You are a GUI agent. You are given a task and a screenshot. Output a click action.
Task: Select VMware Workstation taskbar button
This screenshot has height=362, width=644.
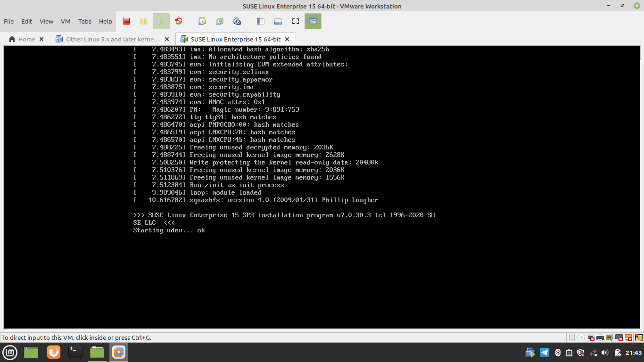click(119, 352)
